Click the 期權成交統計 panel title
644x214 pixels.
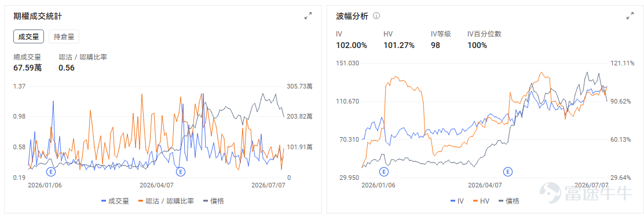coord(38,16)
